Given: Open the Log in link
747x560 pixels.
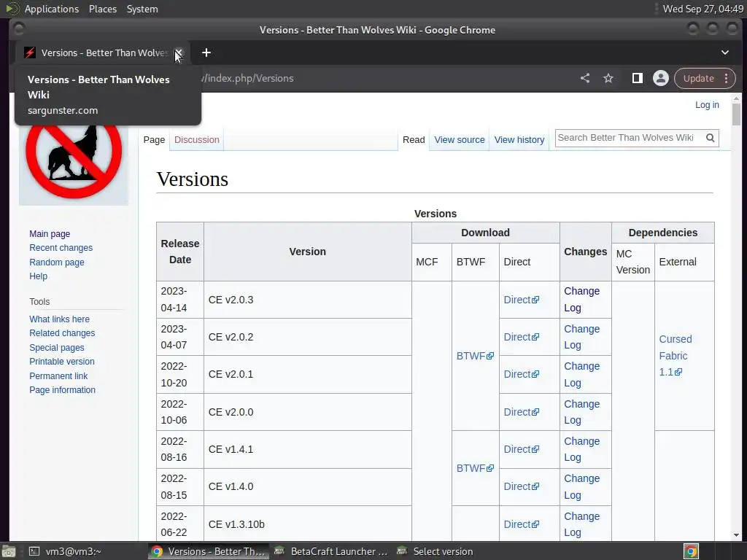Looking at the screenshot, I should [707, 105].
